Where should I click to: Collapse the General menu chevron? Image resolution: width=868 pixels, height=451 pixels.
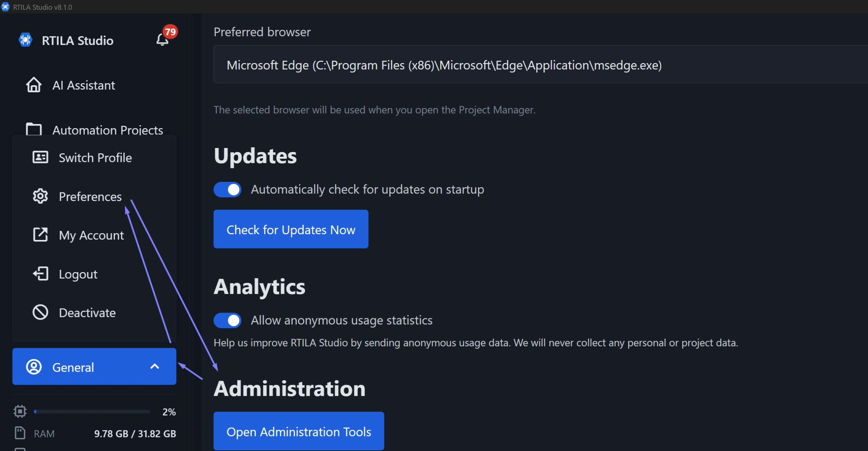(x=155, y=367)
